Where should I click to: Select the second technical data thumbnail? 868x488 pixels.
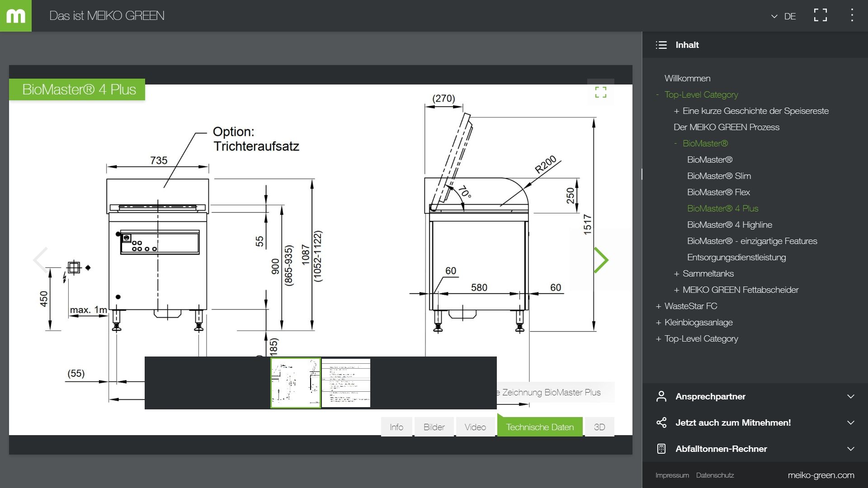tap(346, 383)
